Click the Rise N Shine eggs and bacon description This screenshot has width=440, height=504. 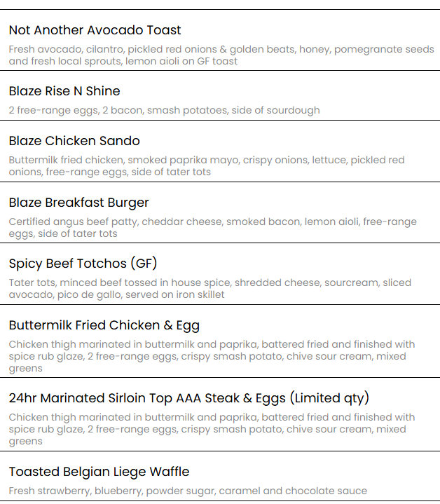click(x=164, y=110)
